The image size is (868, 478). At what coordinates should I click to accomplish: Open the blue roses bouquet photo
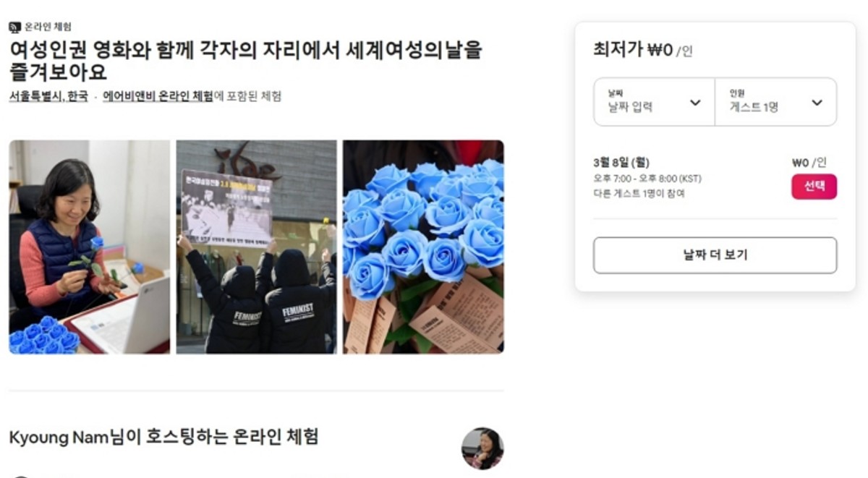point(423,247)
